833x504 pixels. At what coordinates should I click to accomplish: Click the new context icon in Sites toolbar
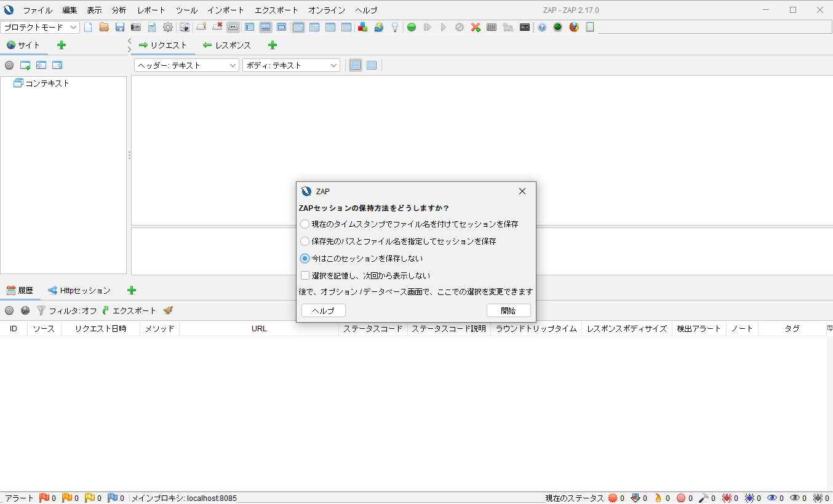point(25,65)
